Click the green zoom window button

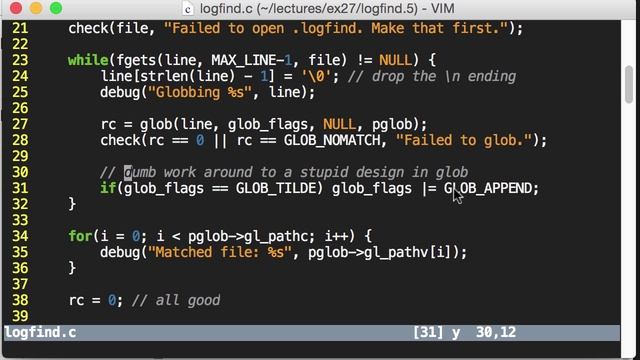(56, 8)
